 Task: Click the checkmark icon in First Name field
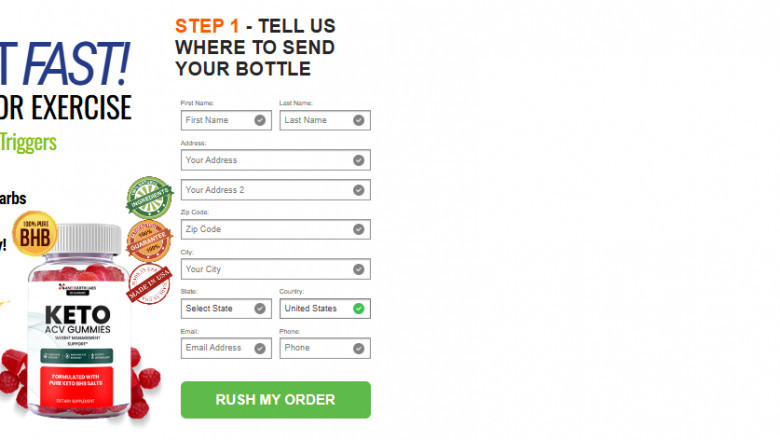(260, 120)
